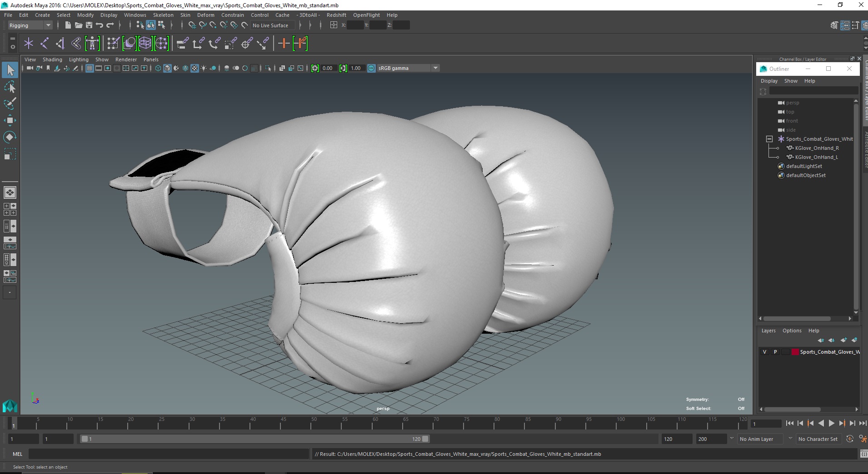Activate the Move tool in toolbox

[x=10, y=120]
